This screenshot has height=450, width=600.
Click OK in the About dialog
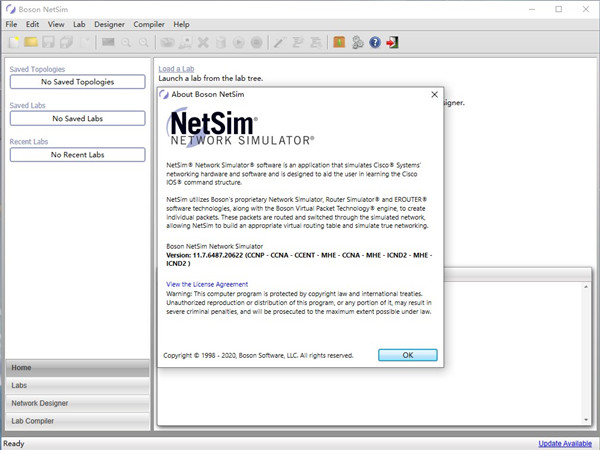point(408,355)
